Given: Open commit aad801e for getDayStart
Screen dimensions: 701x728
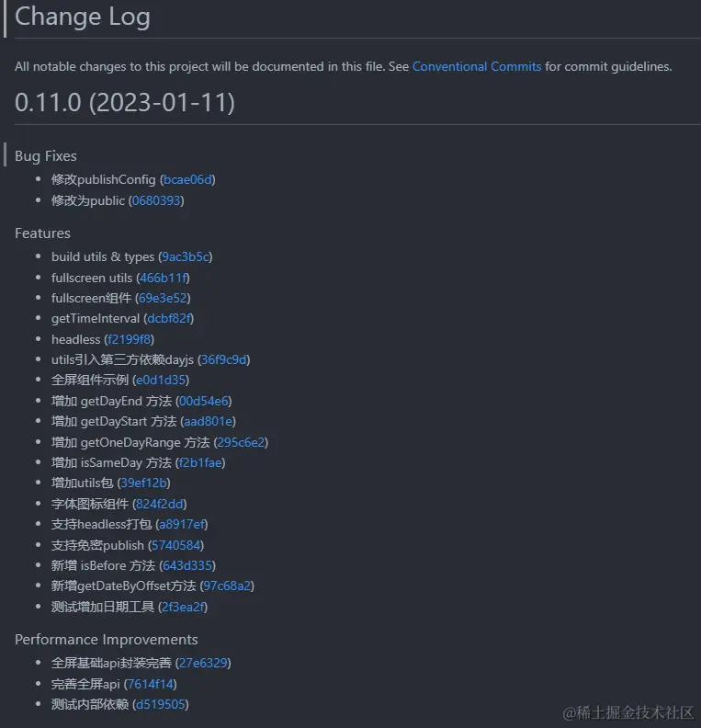Looking at the screenshot, I should (x=208, y=421).
